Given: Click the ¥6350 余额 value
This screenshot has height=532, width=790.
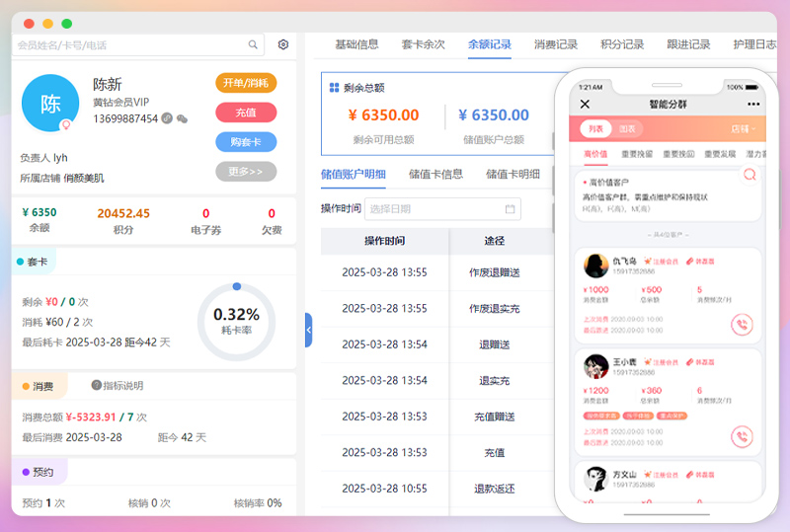Looking at the screenshot, I should click(x=39, y=212).
